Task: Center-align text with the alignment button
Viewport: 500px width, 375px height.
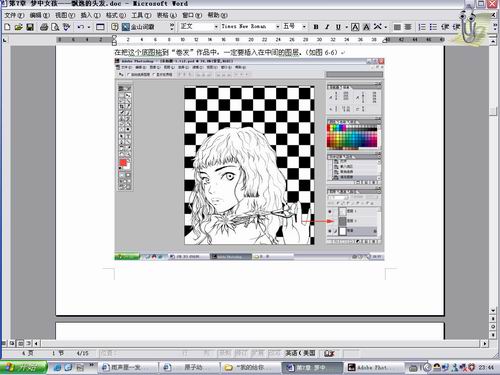Action: coord(408,27)
